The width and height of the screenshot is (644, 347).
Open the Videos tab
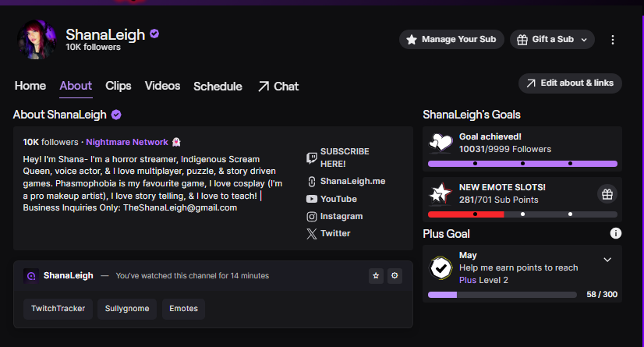(162, 86)
